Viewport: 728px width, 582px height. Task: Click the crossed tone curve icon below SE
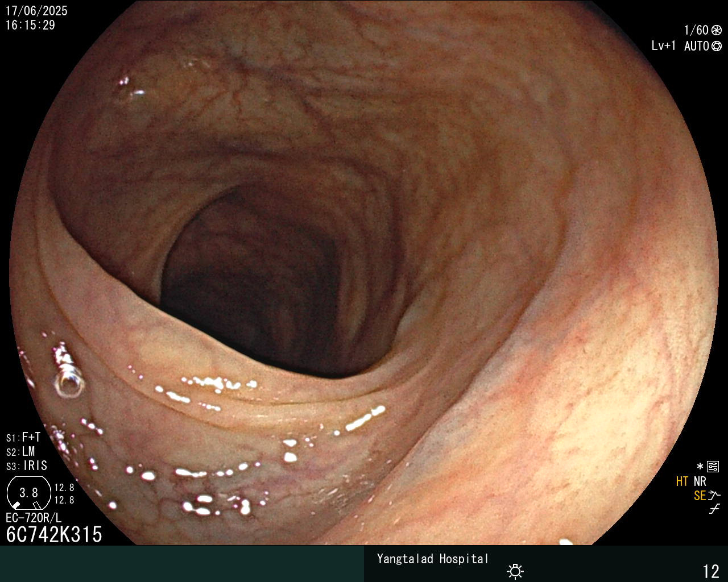tap(714, 509)
